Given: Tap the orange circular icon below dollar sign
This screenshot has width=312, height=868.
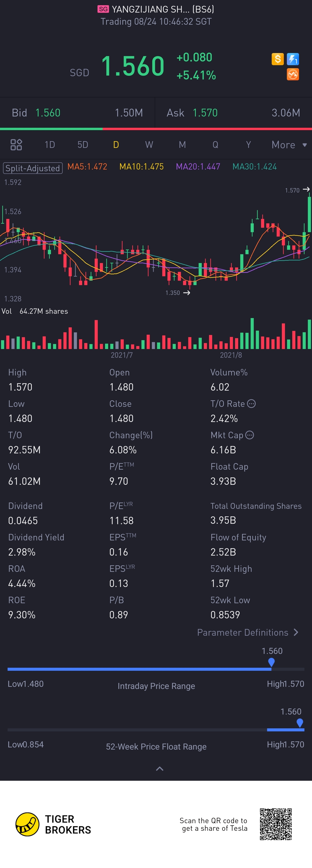Looking at the screenshot, I should click(x=293, y=74).
